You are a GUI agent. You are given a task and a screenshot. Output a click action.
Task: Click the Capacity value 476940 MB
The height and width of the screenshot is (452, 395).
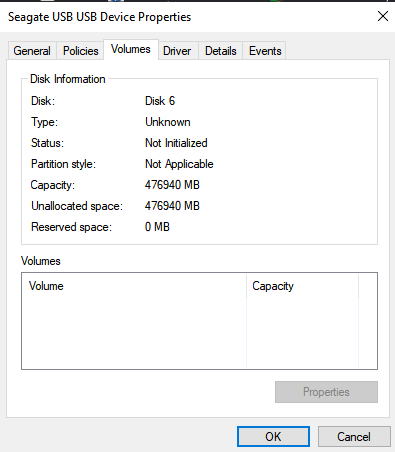pyautogui.click(x=172, y=185)
